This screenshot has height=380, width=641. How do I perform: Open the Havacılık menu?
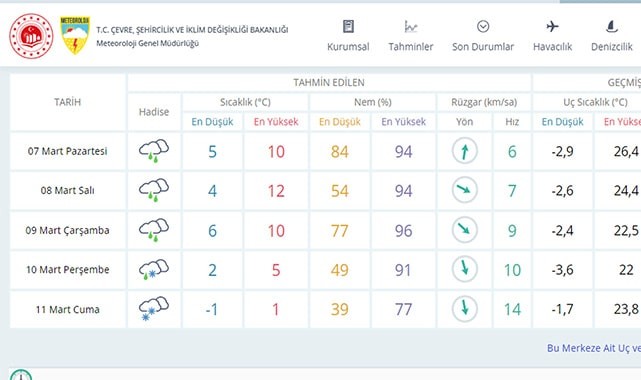[552, 47]
